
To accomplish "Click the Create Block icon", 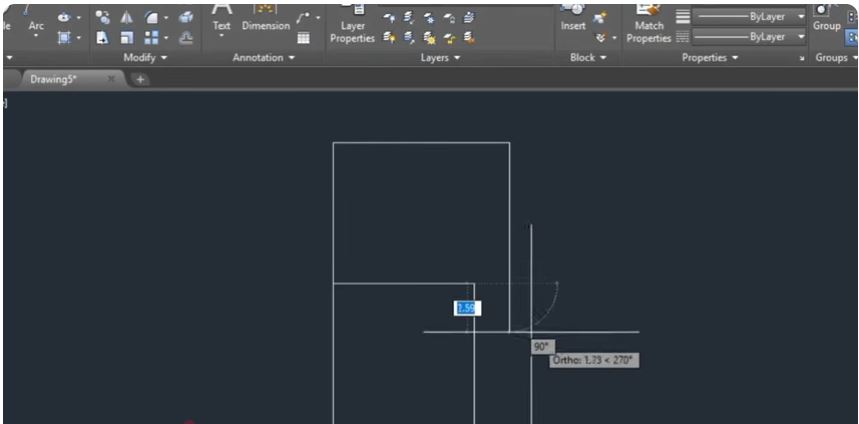I will click(x=602, y=18).
